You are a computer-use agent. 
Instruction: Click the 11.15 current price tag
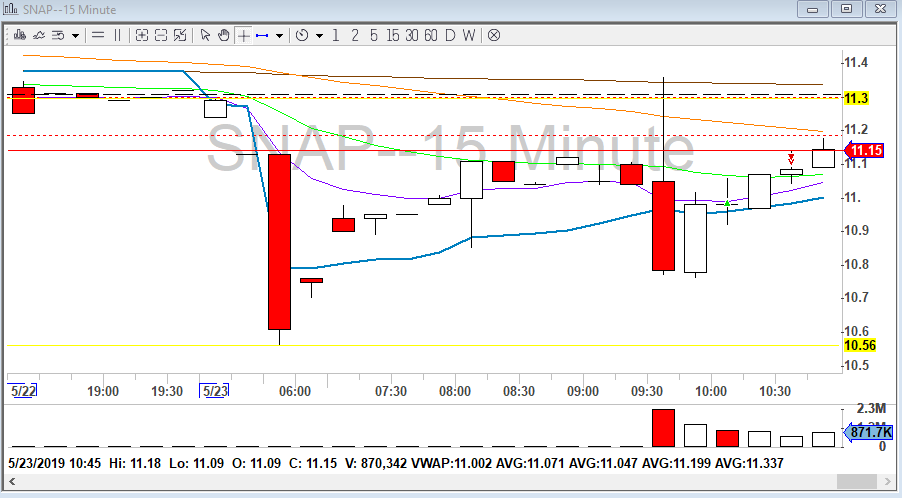pyautogui.click(x=863, y=151)
